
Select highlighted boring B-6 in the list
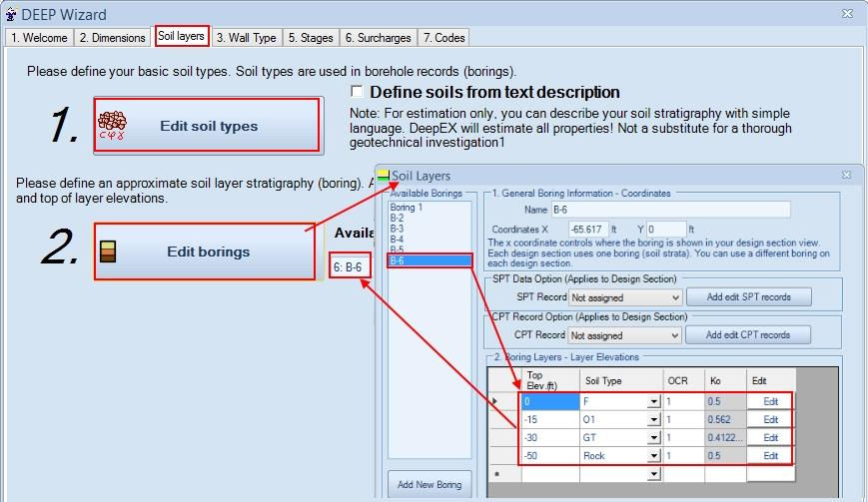(x=430, y=260)
